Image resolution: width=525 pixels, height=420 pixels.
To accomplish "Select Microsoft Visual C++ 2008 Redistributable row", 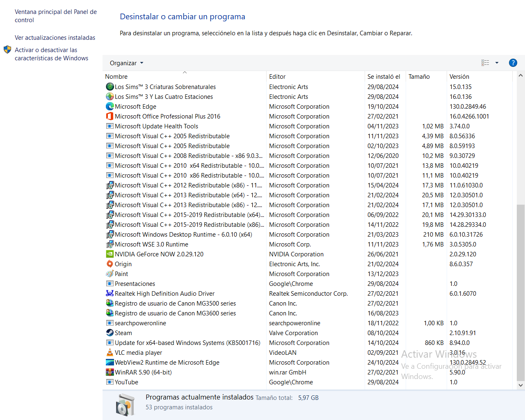I will [x=308, y=155].
